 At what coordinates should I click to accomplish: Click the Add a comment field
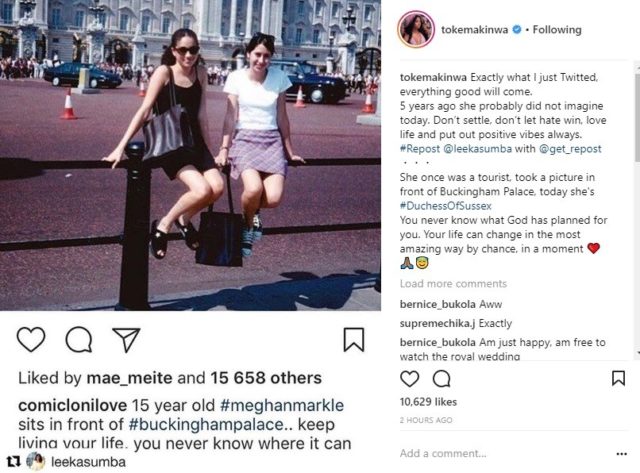500,454
